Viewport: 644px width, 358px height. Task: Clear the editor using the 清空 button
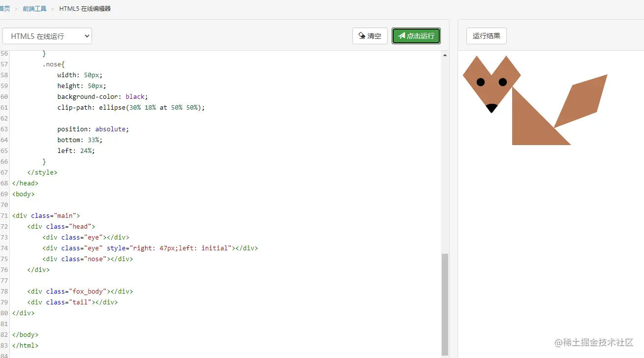pos(370,35)
